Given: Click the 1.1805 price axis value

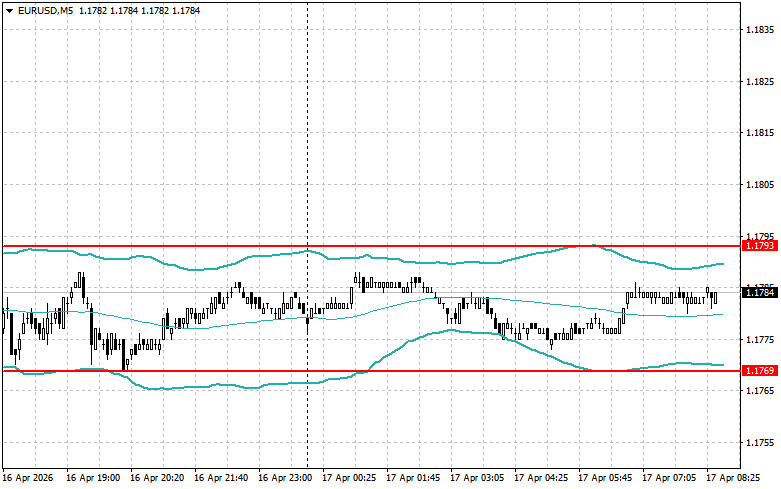Looking at the screenshot, I should pyautogui.click(x=760, y=185).
